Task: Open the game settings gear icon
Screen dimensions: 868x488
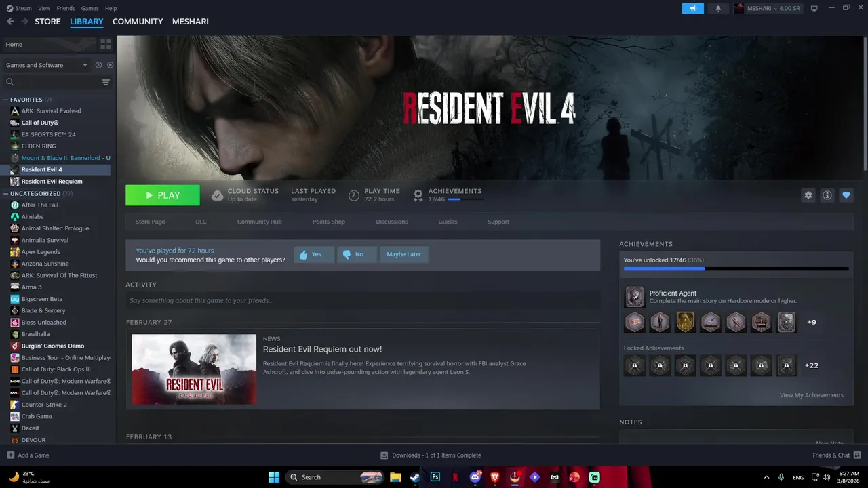Action: coord(808,195)
